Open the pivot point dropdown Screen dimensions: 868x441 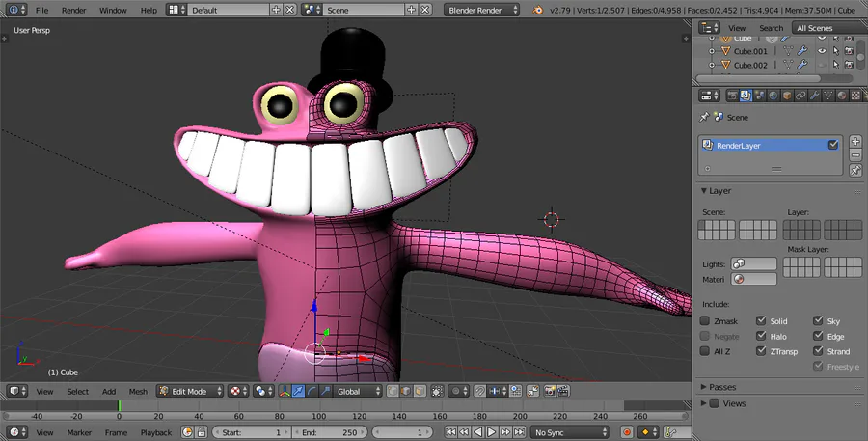click(263, 391)
